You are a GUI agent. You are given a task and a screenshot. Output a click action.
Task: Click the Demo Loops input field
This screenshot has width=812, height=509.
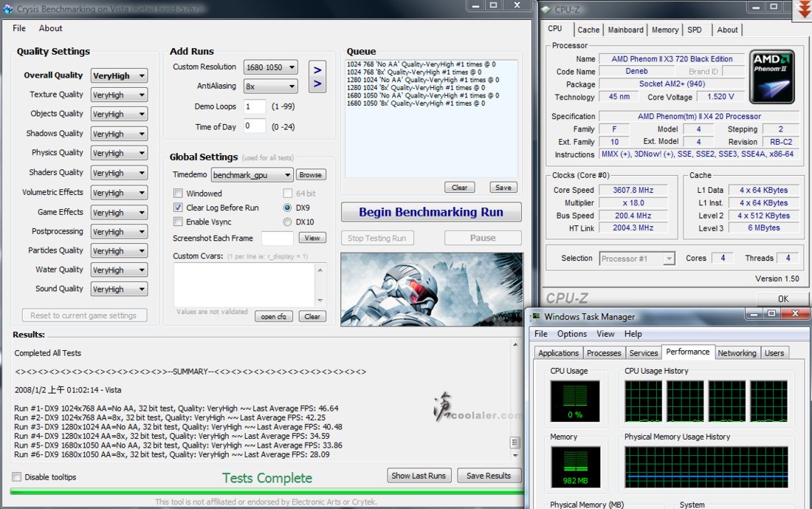[254, 106]
